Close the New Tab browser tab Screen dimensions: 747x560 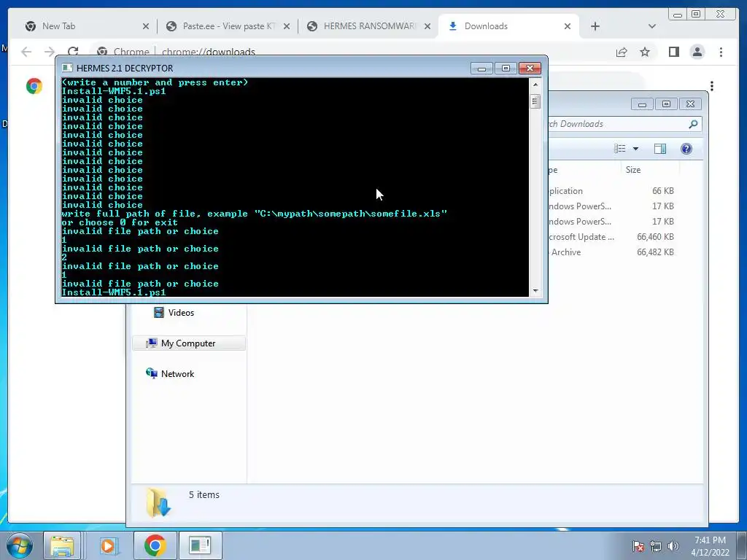[146, 26]
